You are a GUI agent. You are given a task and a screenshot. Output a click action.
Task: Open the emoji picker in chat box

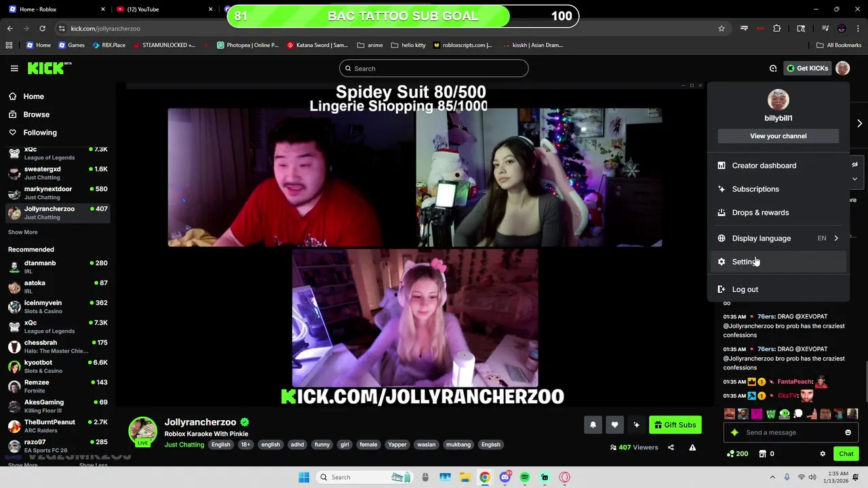848,432
